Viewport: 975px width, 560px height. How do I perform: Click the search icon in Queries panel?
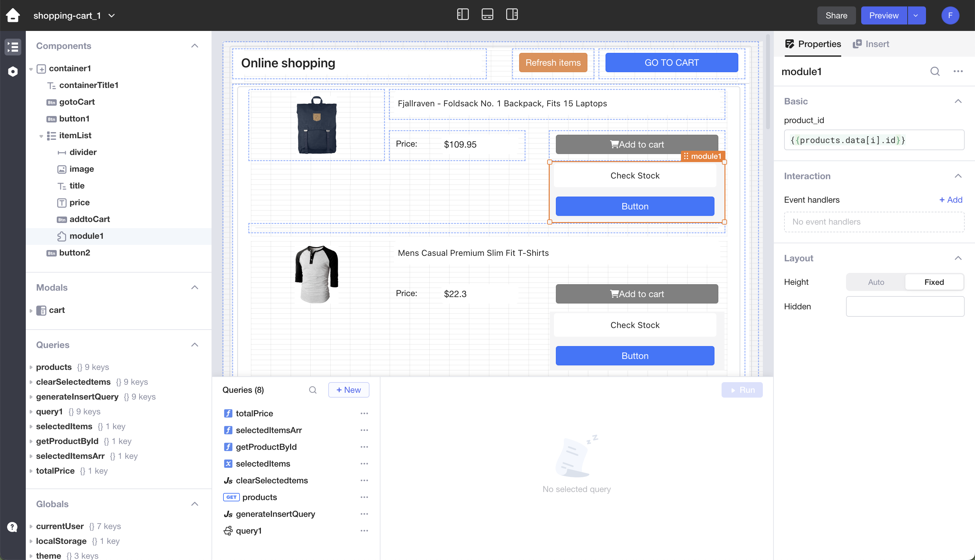[x=313, y=390]
